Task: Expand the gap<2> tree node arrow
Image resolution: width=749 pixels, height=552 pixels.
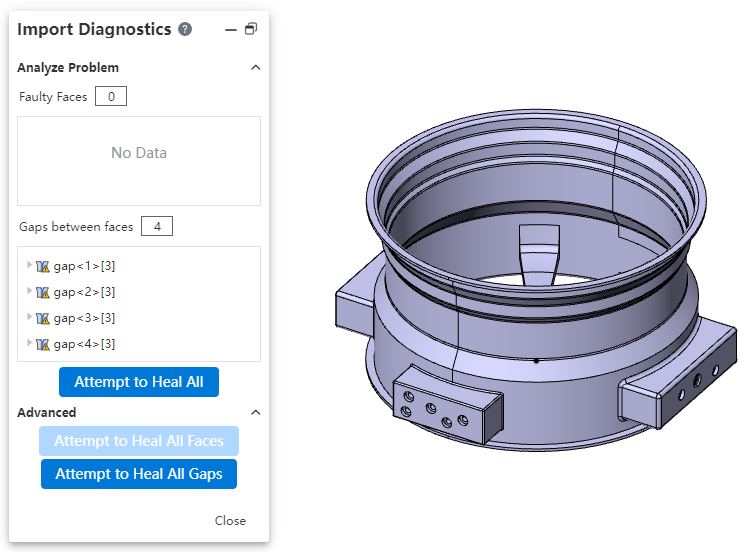Action: click(x=30, y=291)
